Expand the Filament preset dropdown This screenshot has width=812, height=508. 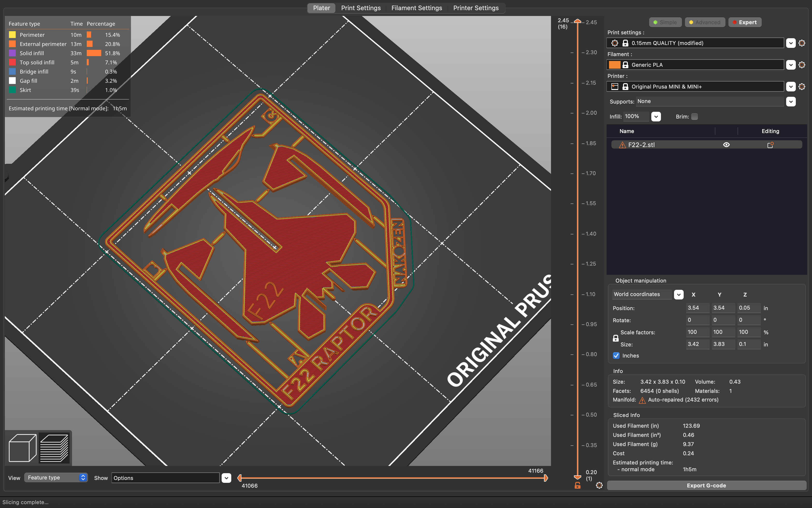791,65
